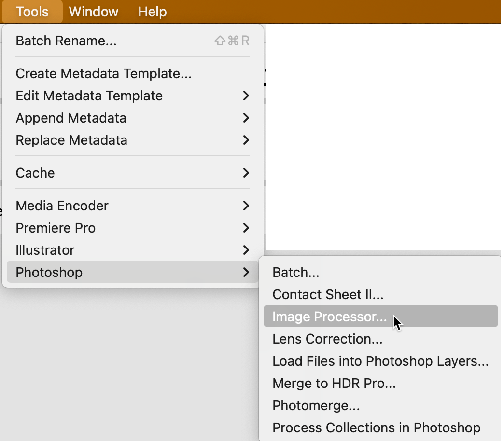
Task: Select Process Collections in Photoshop
Action: (377, 427)
